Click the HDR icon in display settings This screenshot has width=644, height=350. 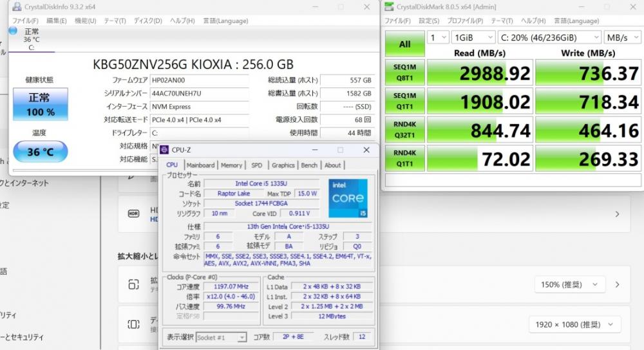point(133,214)
